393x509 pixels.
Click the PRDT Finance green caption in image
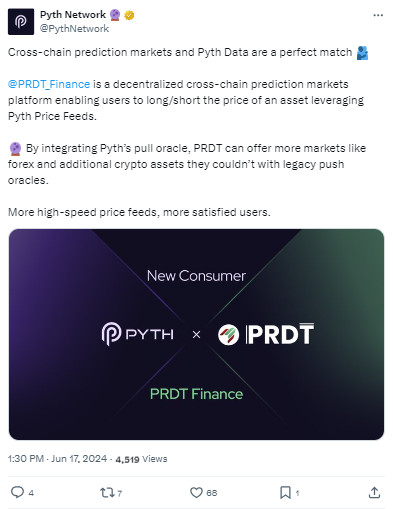click(x=196, y=394)
